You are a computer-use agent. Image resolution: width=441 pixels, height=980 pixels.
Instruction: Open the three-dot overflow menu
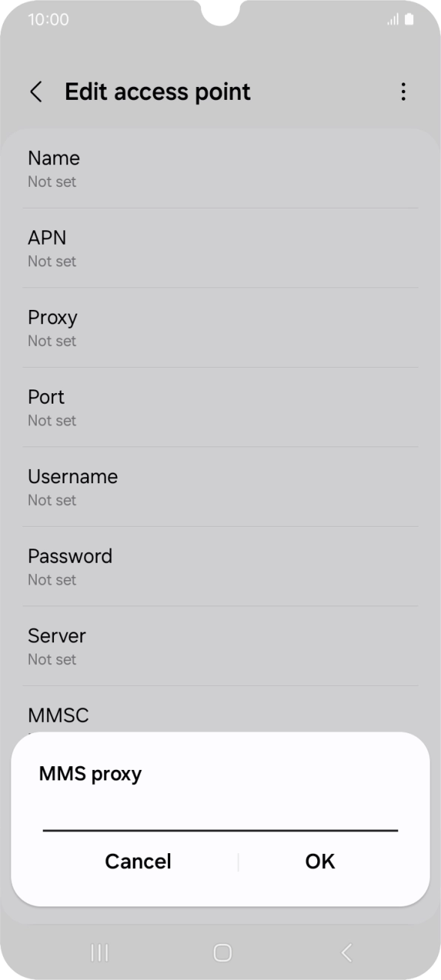403,91
